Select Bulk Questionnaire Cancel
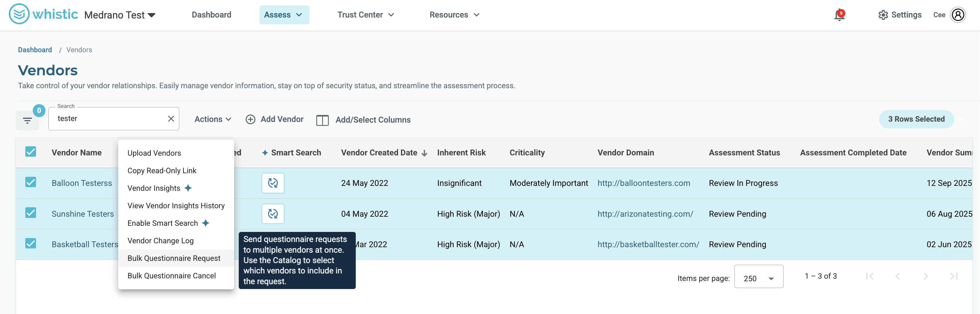This screenshot has height=314, width=980. pyautogui.click(x=176, y=276)
